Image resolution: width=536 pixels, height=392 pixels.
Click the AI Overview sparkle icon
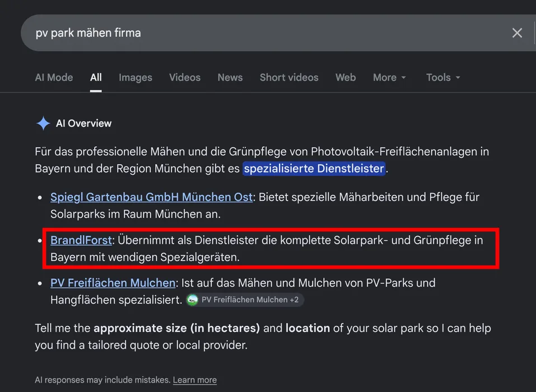[x=44, y=123]
